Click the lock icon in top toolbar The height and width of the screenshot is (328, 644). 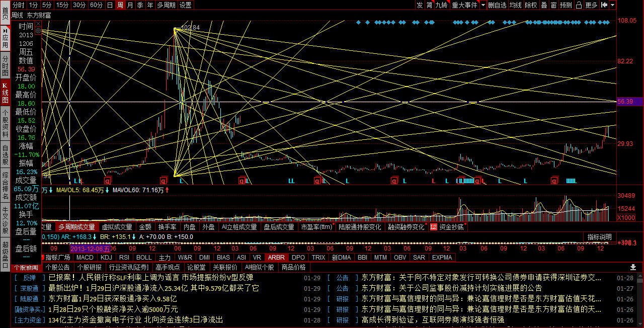coord(579,5)
